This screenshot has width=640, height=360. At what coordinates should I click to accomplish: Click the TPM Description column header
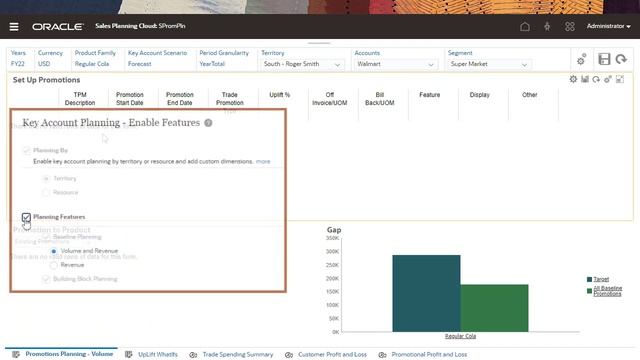pyautogui.click(x=80, y=99)
